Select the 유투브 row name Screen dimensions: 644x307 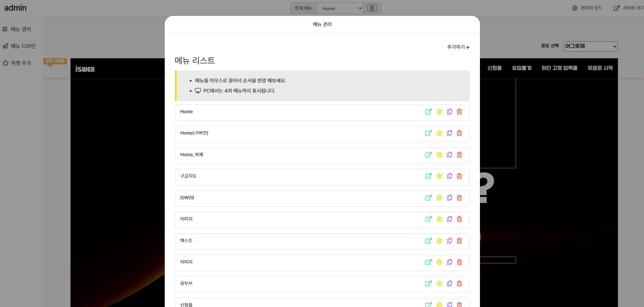pyautogui.click(x=186, y=284)
